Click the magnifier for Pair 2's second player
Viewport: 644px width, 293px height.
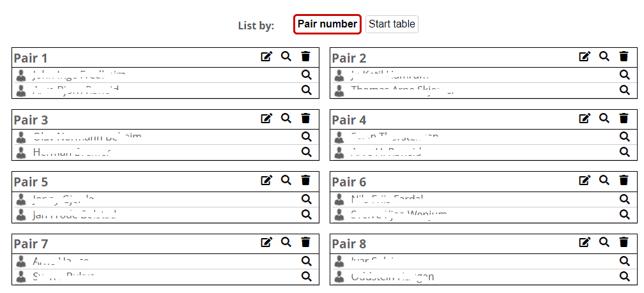624,90
